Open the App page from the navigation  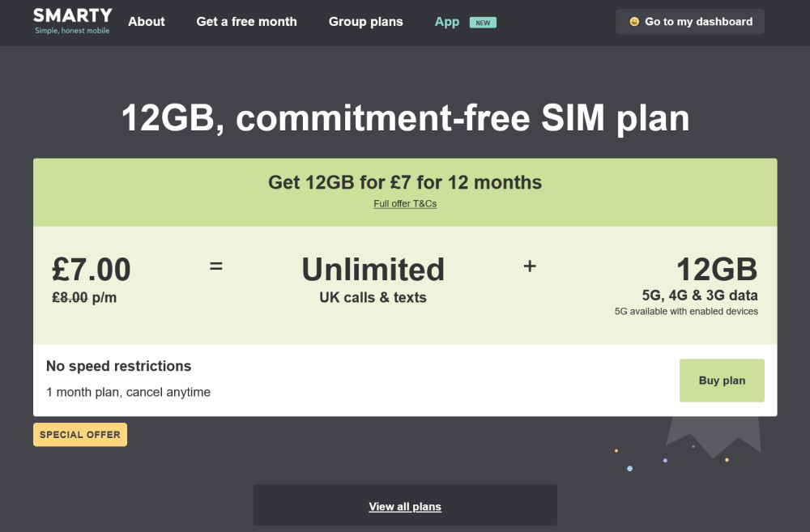446,22
